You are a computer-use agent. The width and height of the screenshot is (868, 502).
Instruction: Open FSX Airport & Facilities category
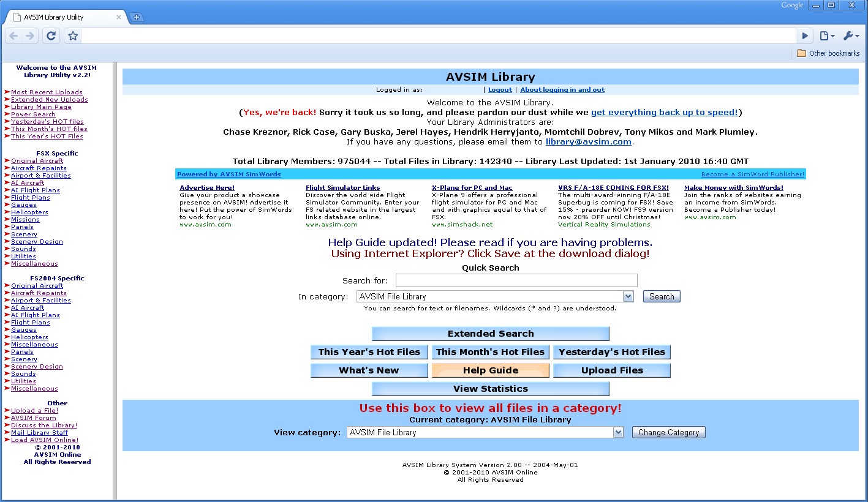[41, 176]
